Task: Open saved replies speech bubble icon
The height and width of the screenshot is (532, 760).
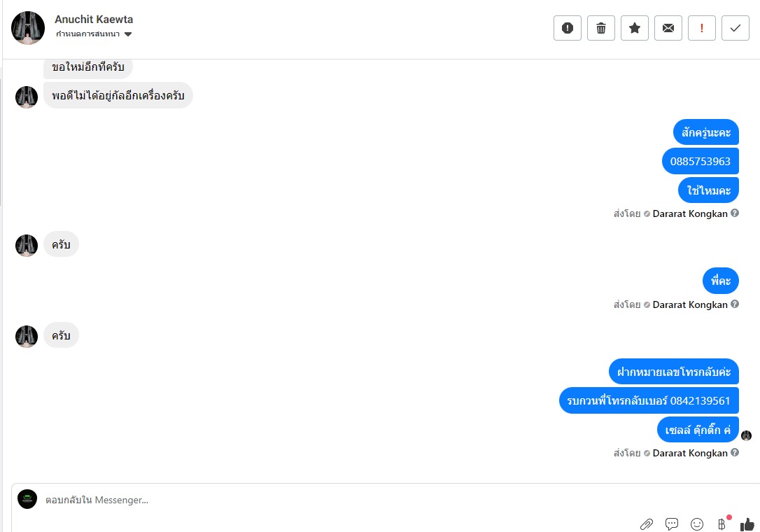Action: pyautogui.click(x=671, y=524)
